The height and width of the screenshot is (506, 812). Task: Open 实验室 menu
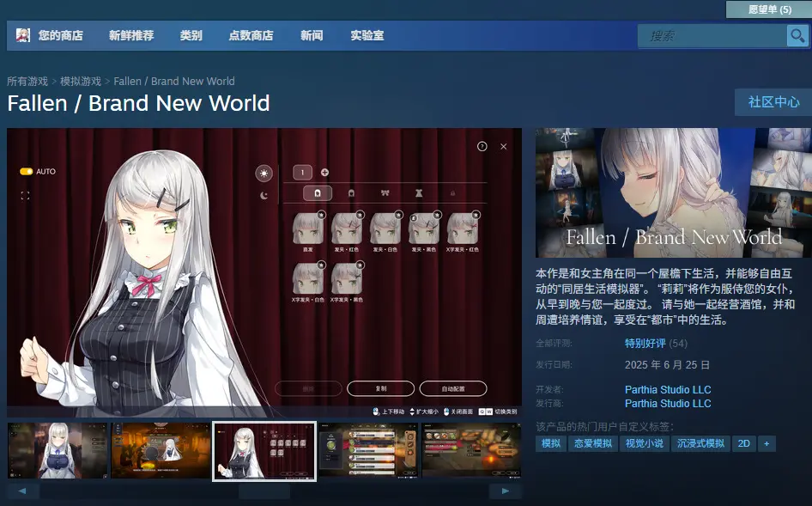click(367, 35)
